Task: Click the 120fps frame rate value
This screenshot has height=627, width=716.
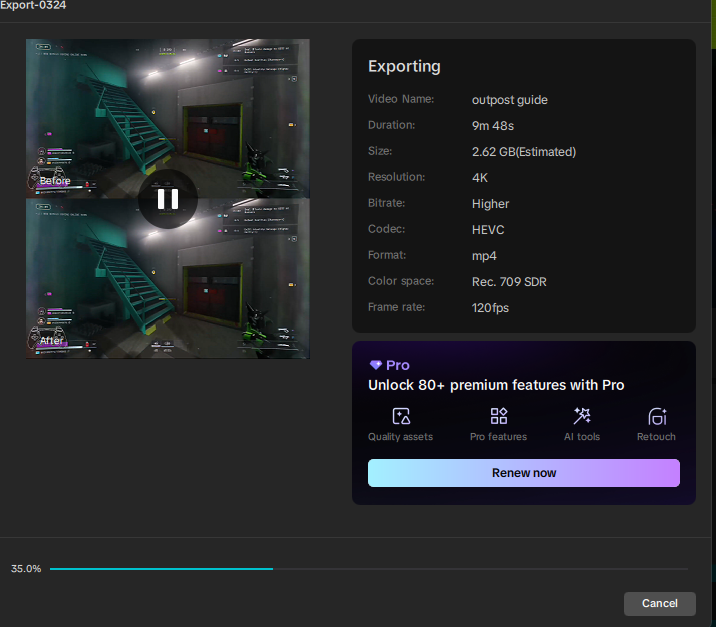Action: pyautogui.click(x=490, y=308)
